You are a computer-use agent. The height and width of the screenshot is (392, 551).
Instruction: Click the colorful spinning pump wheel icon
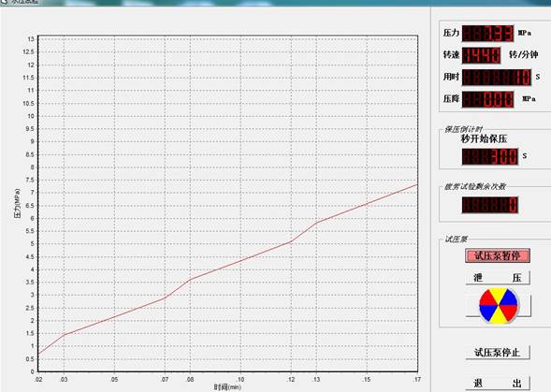click(x=499, y=306)
